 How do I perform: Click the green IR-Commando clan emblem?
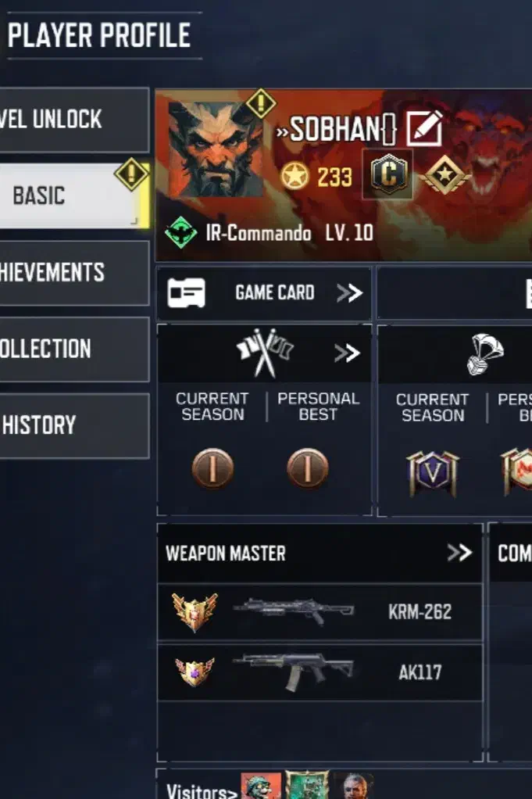[180, 232]
